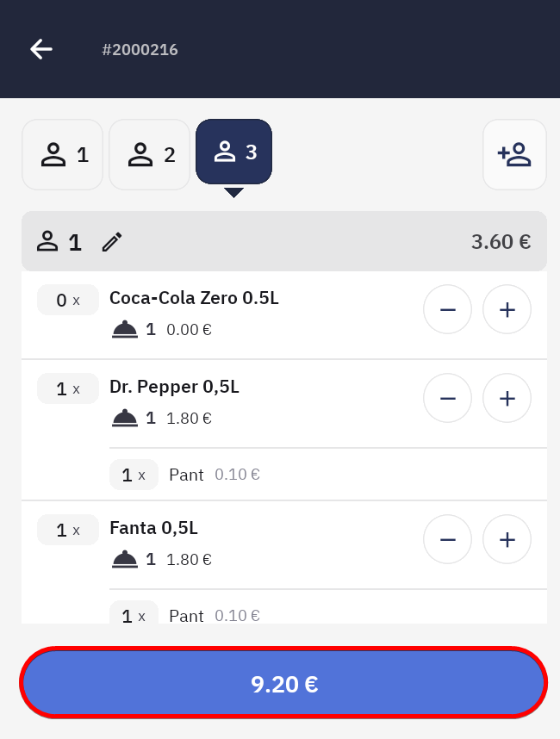560x739 pixels.
Task: Click the Fanta course dish icon
Action: coord(125,560)
